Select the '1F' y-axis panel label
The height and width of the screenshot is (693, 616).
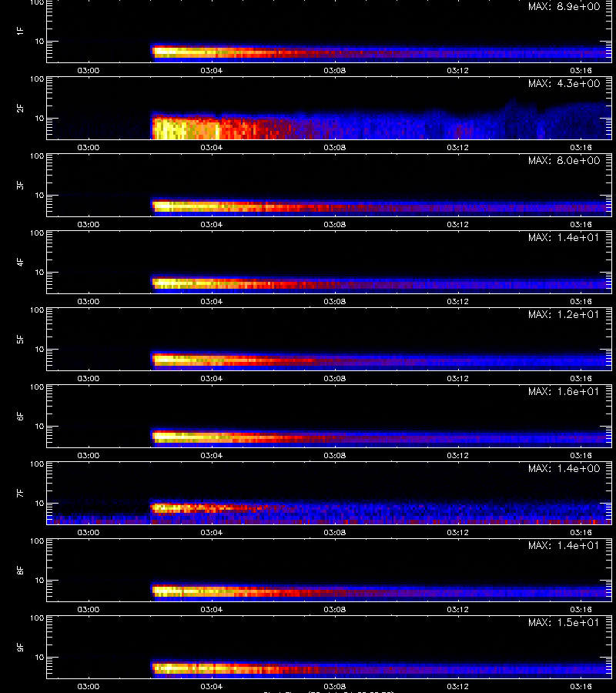[x=20, y=31]
